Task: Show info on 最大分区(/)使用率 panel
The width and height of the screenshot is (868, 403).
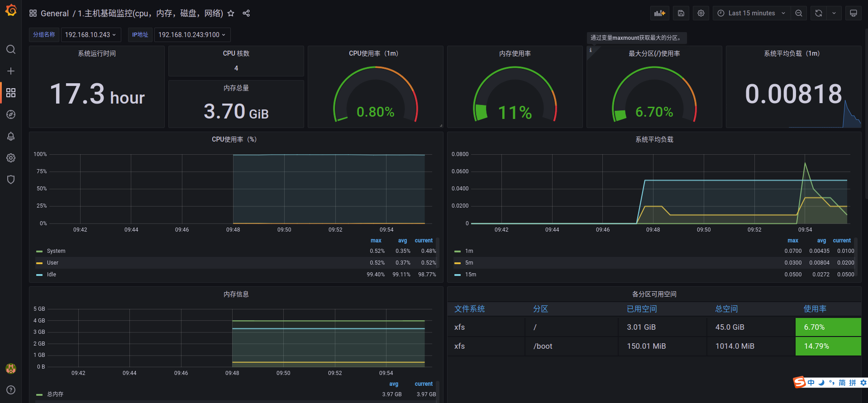Action: 590,50
